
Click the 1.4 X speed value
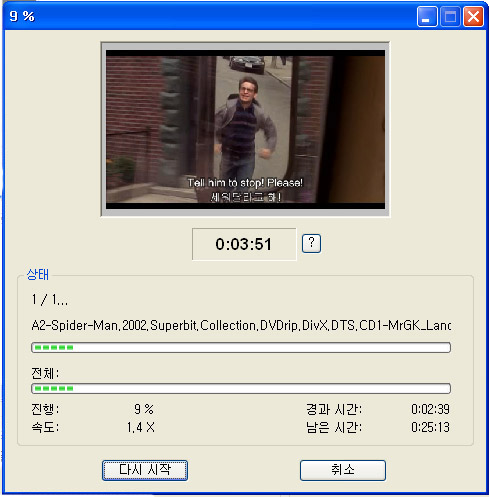(x=141, y=427)
